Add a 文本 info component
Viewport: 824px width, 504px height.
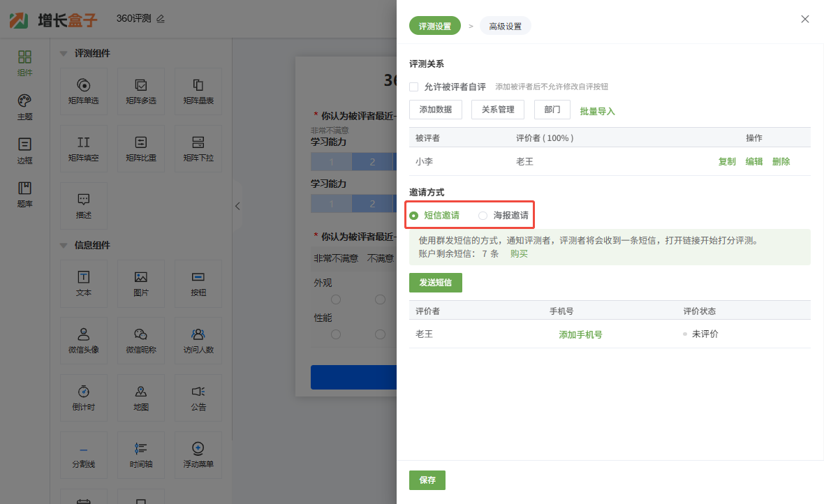pos(84,283)
